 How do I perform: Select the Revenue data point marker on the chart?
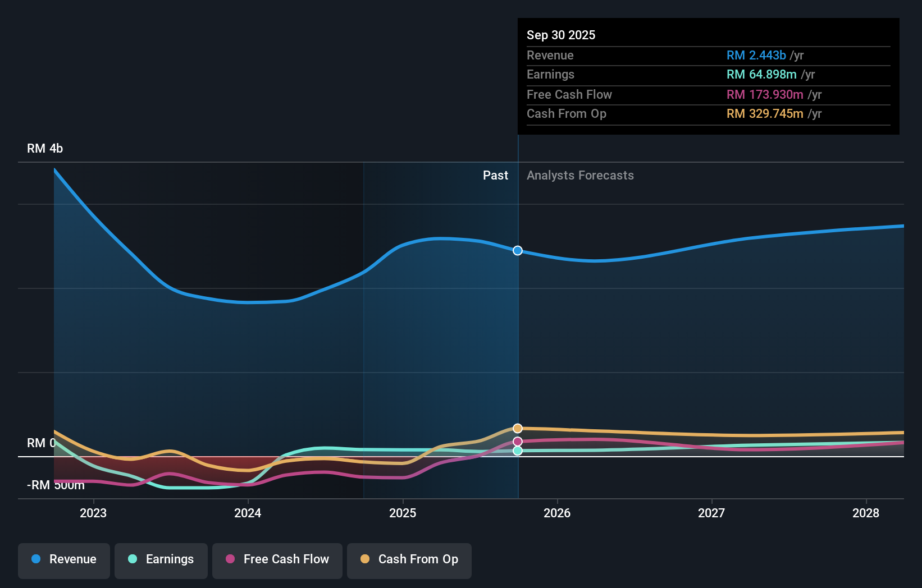[517, 251]
